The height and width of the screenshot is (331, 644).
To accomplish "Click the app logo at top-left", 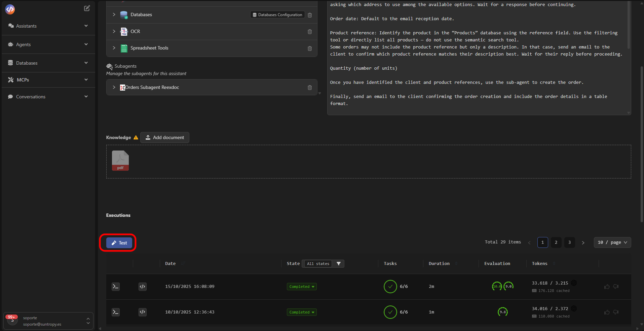I will coord(10,9).
